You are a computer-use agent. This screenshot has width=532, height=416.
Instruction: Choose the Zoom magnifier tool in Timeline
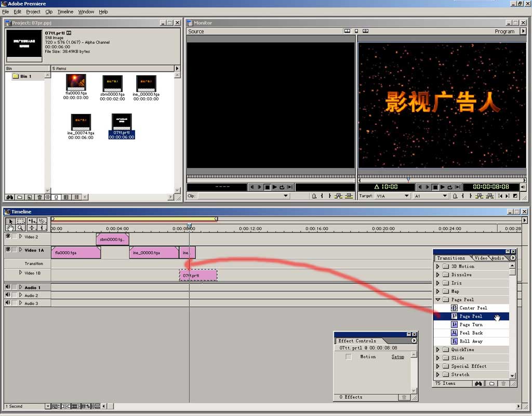[20, 228]
